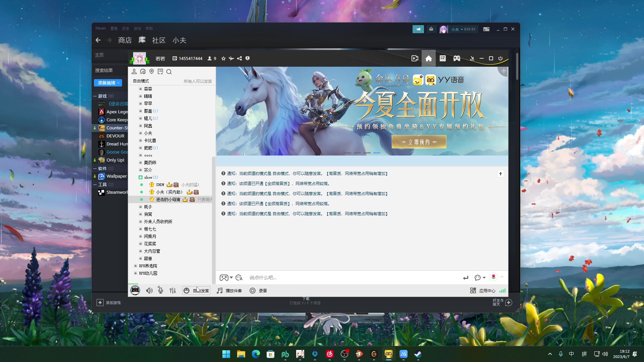Collapse the 软件 category in the Steam library
The image size is (644, 362).
point(95,169)
